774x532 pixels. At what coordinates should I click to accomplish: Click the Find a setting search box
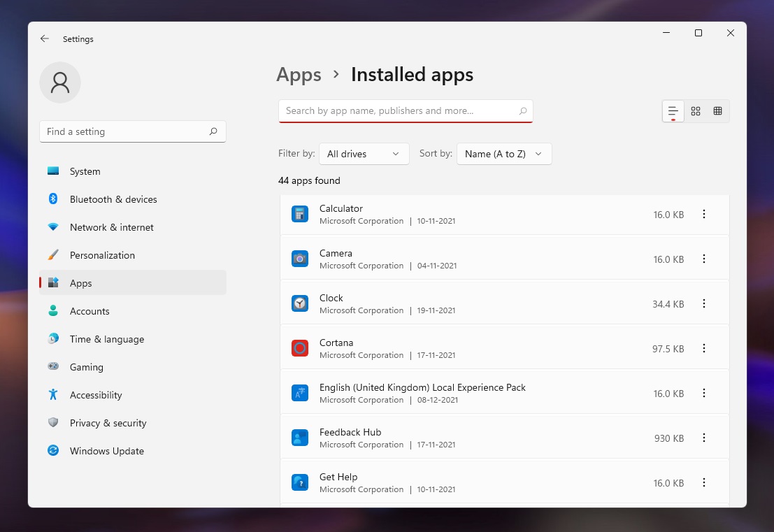[132, 131]
